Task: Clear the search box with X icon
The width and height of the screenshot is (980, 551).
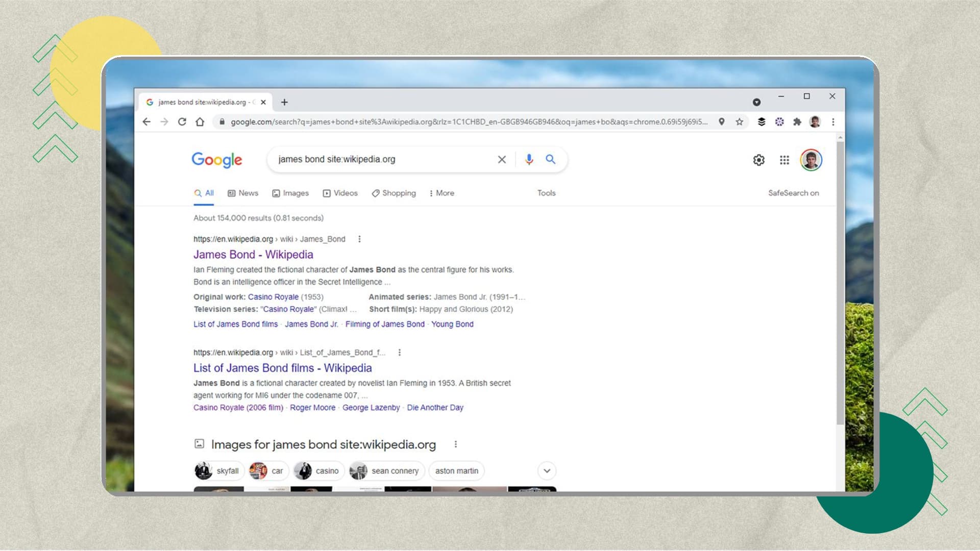Action: click(502, 159)
